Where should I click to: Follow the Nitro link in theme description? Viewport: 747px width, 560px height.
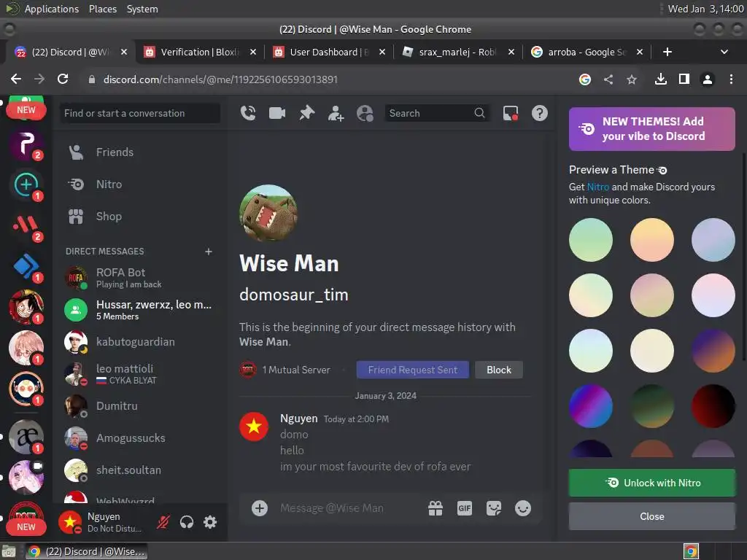click(x=598, y=187)
